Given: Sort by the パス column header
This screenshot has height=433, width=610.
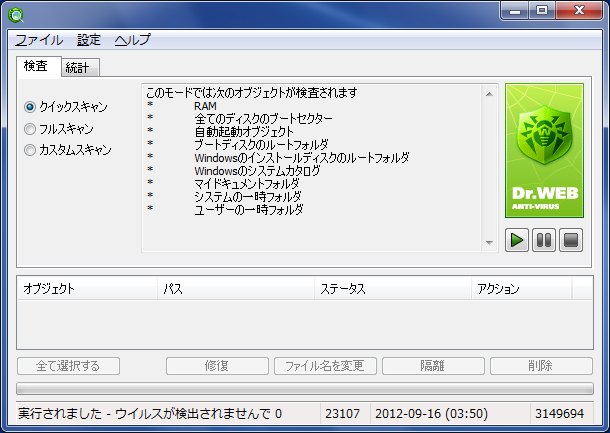Looking at the screenshot, I should tap(236, 289).
